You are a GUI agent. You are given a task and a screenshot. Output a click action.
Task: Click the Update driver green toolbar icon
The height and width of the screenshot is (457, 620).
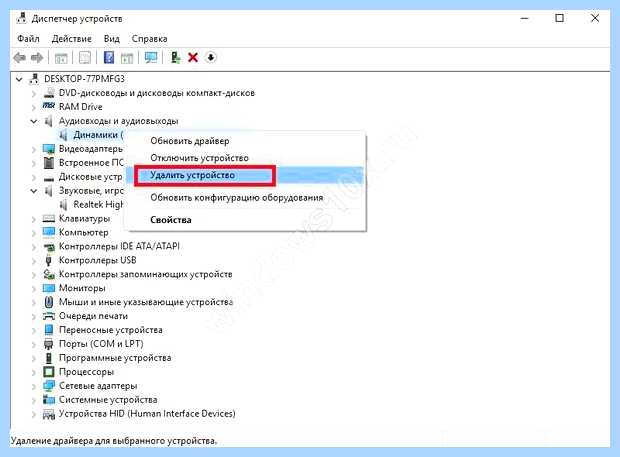tap(175, 58)
